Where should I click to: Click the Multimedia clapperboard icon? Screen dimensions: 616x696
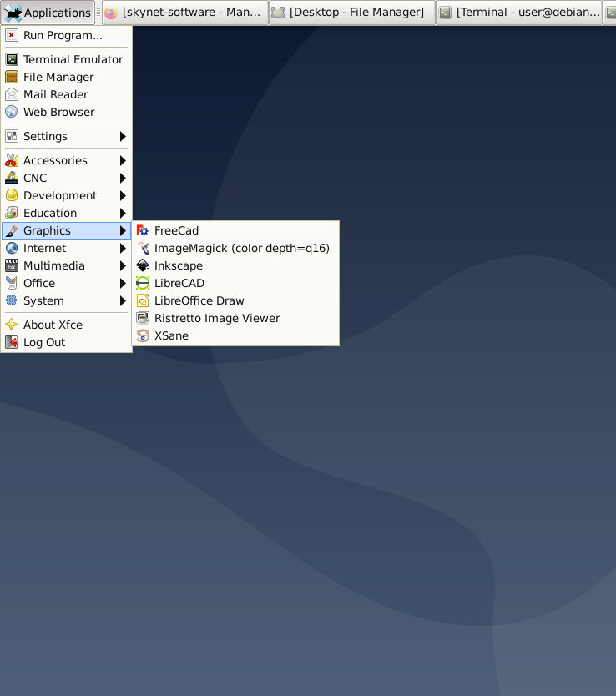pyautogui.click(x=12, y=265)
